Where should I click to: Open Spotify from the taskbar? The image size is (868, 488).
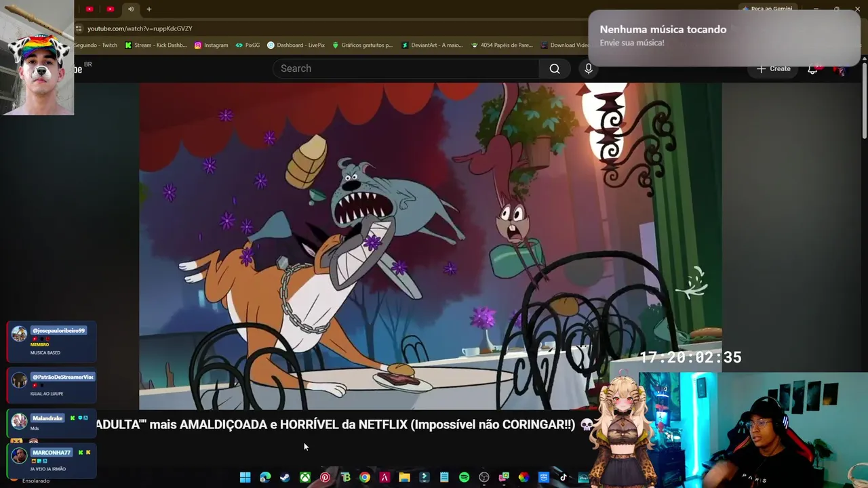(x=464, y=477)
